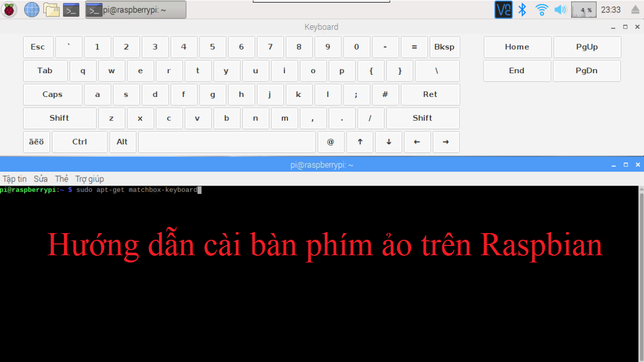The image size is (644, 362).
Task: Switch to the äëö accented layout
Action: 36,142
